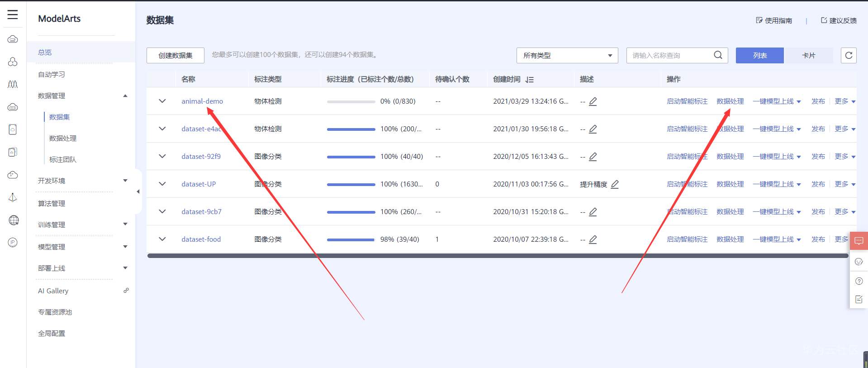
Task: Open 一键模型上线 dropdown for animal-demo
Action: (777, 101)
